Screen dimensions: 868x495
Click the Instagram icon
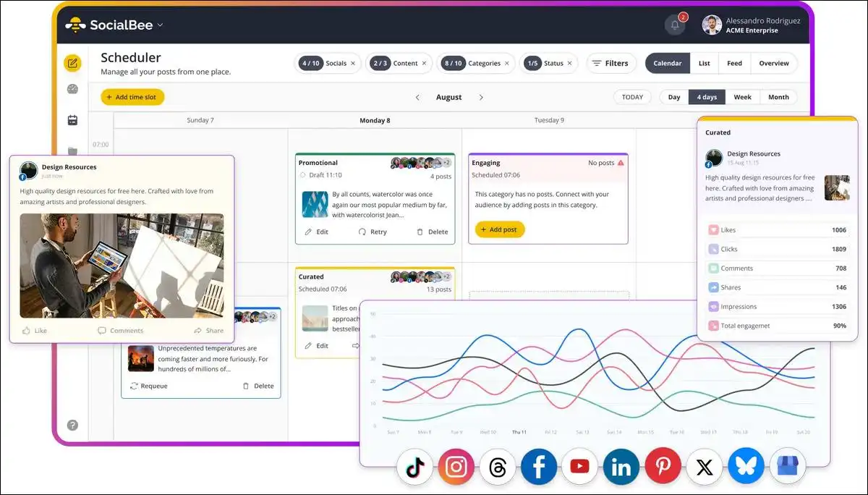pyautogui.click(x=456, y=467)
